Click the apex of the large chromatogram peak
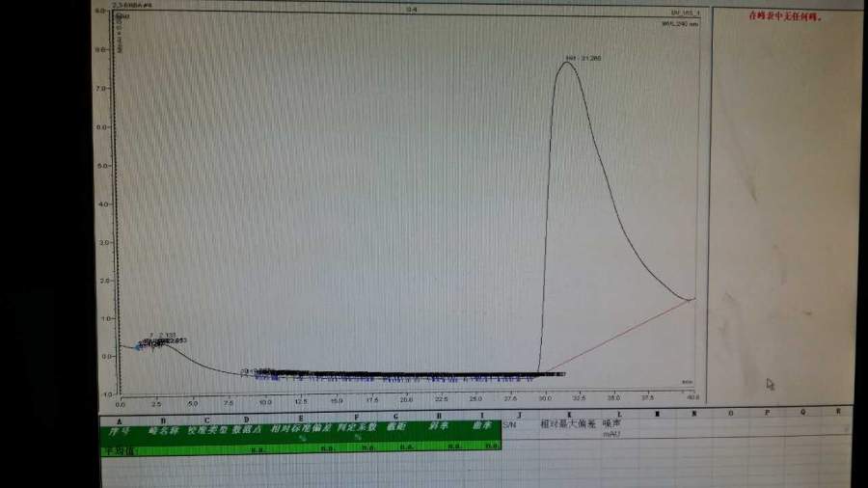 (567, 63)
